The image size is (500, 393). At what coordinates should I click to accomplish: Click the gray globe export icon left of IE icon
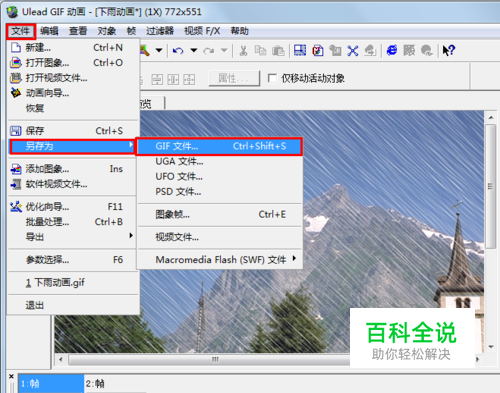coord(370,51)
